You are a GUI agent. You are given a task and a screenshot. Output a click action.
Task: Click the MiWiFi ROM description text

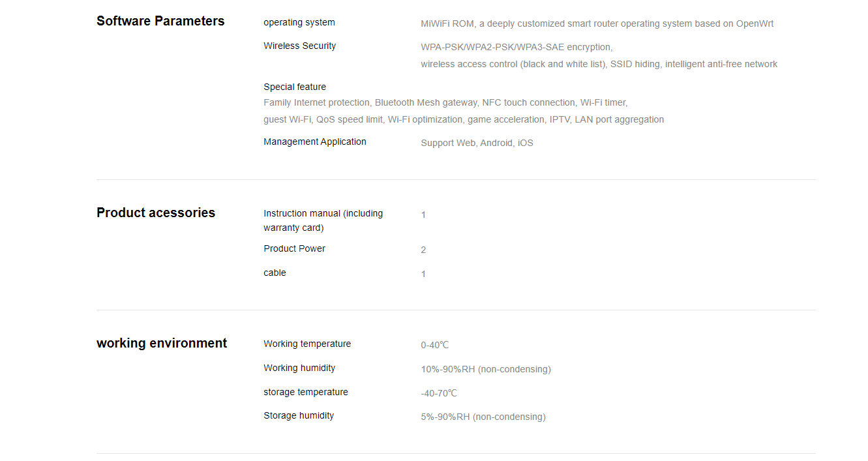(597, 23)
